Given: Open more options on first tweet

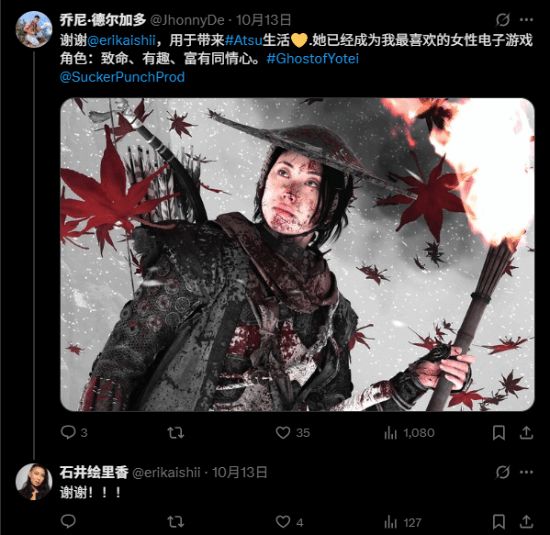Looking at the screenshot, I should click(526, 20).
